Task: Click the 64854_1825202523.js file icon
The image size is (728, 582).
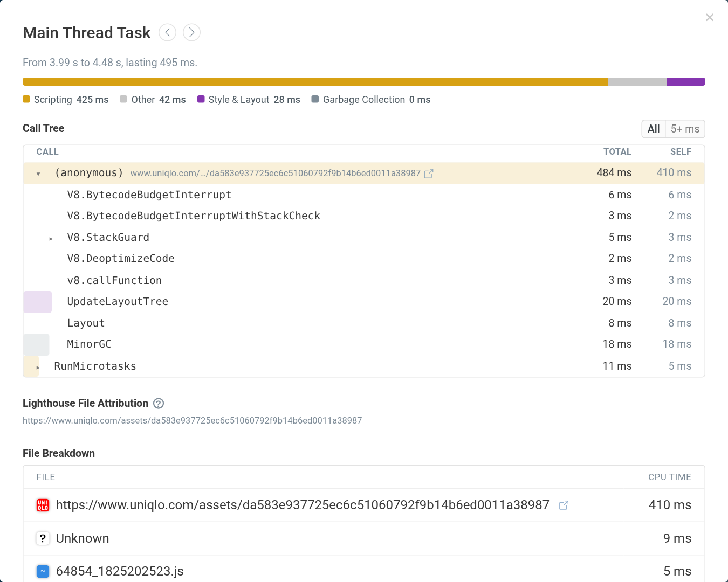Action: [43, 571]
